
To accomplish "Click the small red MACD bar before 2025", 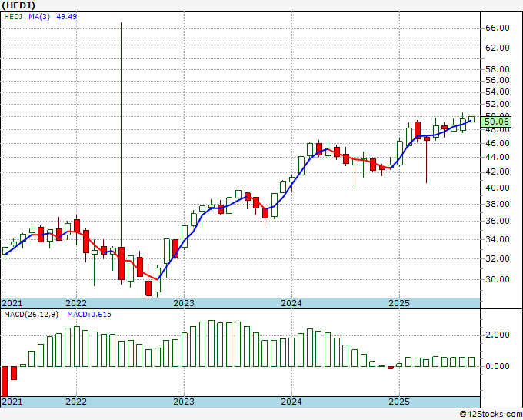I will (391, 368).
